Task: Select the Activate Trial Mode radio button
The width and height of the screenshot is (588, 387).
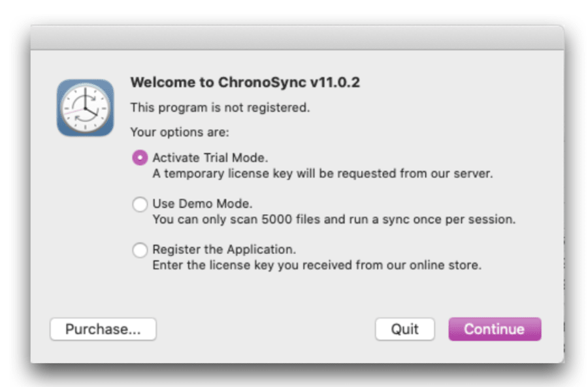Action: tap(140, 158)
